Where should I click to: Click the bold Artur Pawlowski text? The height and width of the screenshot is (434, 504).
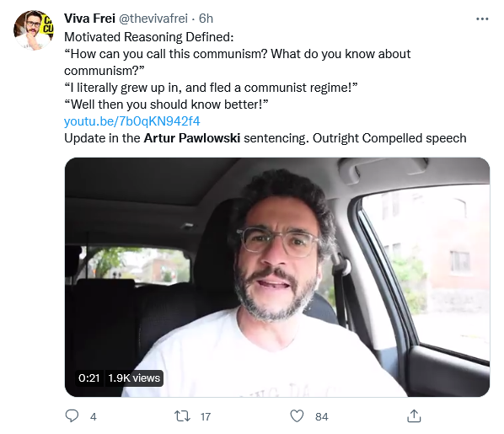[192, 138]
